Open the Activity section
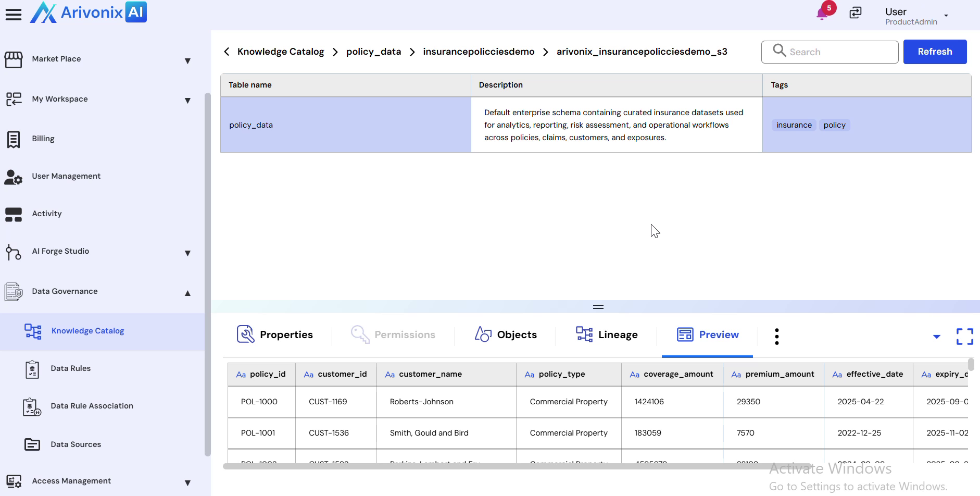The height and width of the screenshot is (496, 980). pyautogui.click(x=47, y=214)
